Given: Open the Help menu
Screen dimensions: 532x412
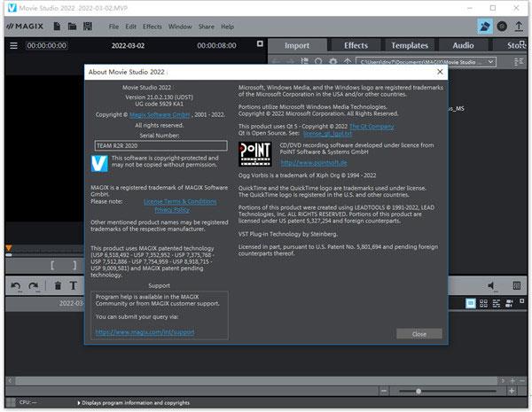Looking at the screenshot, I should [227, 27].
